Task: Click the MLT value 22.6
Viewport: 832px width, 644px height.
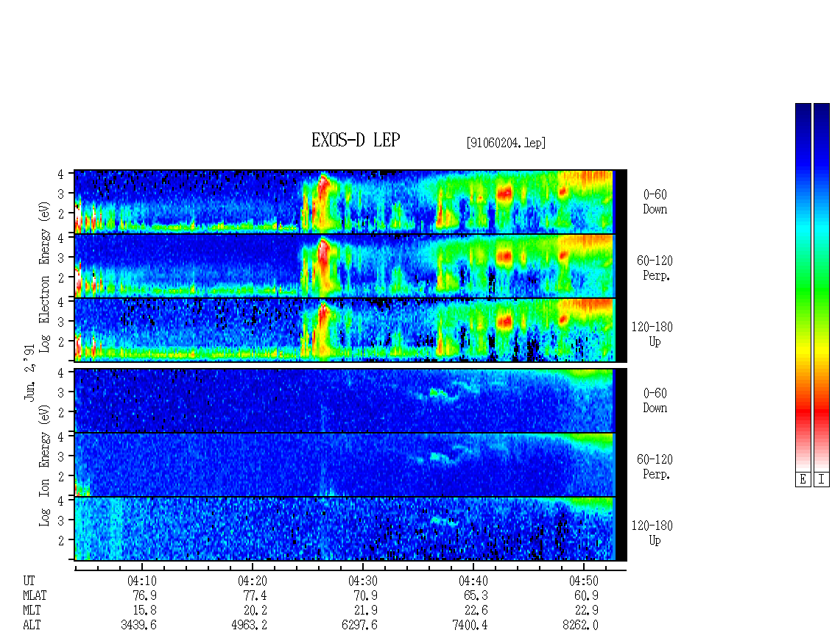Action: point(476,611)
